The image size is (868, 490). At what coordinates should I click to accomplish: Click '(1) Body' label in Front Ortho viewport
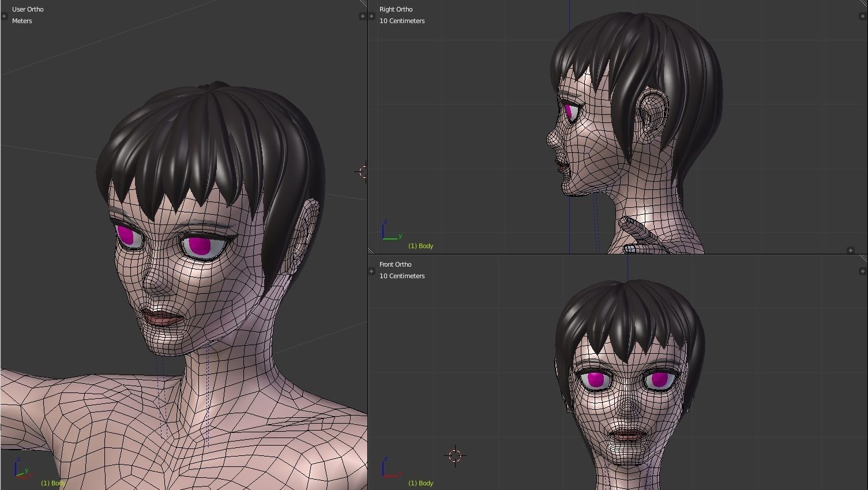[x=420, y=483]
